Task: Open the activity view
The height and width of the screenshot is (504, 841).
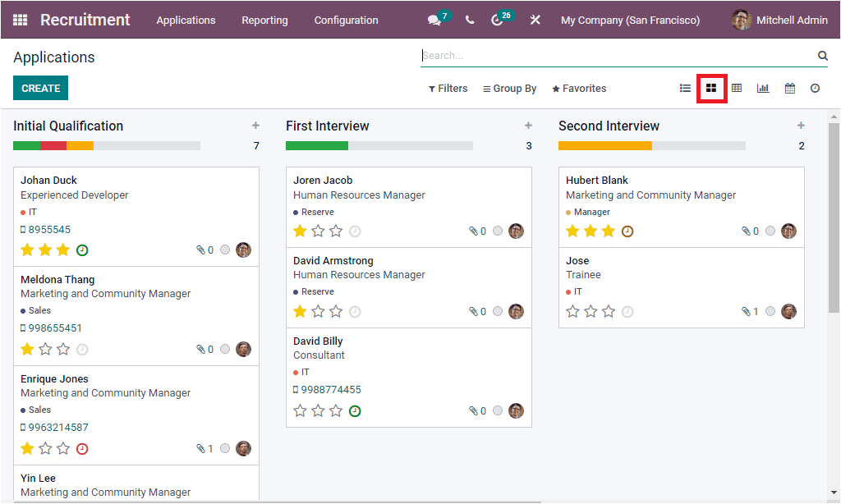Action: [815, 88]
